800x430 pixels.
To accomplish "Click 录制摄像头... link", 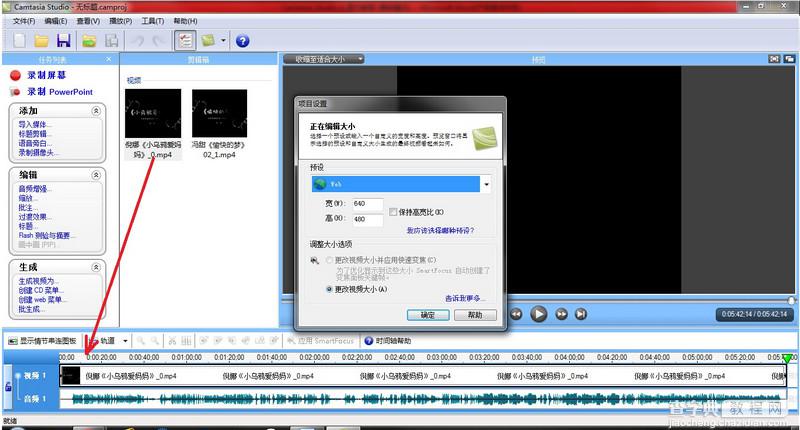I will coord(39,153).
